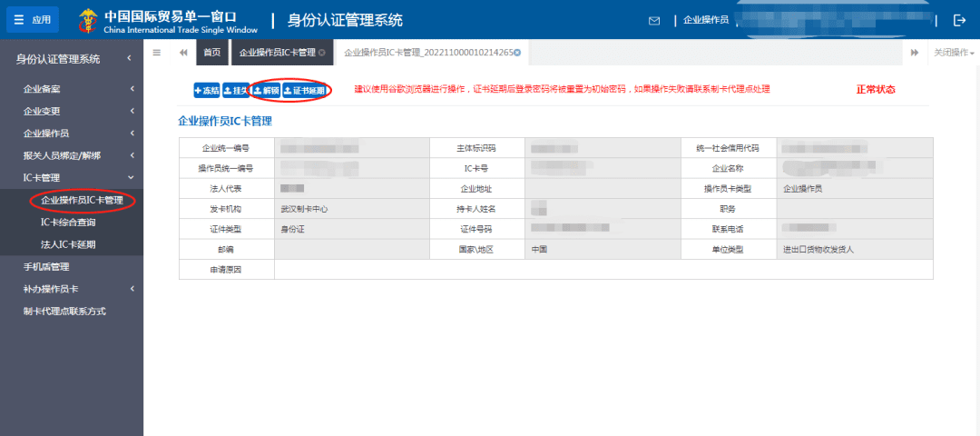Click the hamburger sidebar collapse icon
980x436 pixels.
(157, 53)
